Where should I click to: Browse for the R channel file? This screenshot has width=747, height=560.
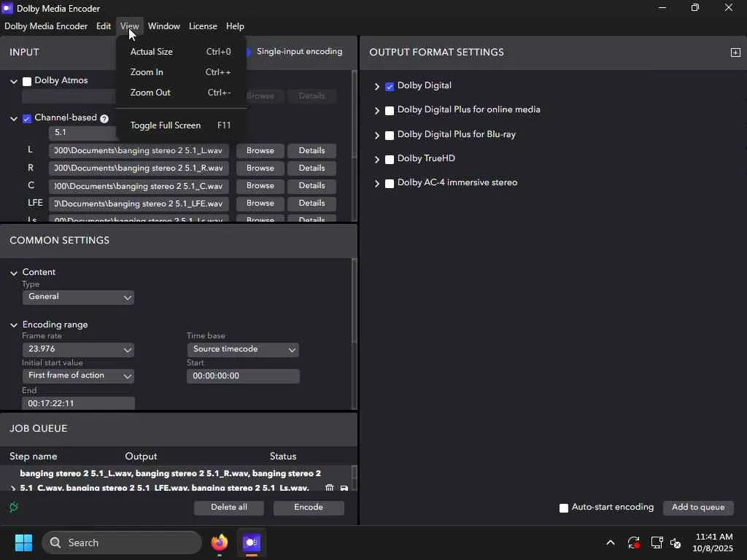point(260,168)
